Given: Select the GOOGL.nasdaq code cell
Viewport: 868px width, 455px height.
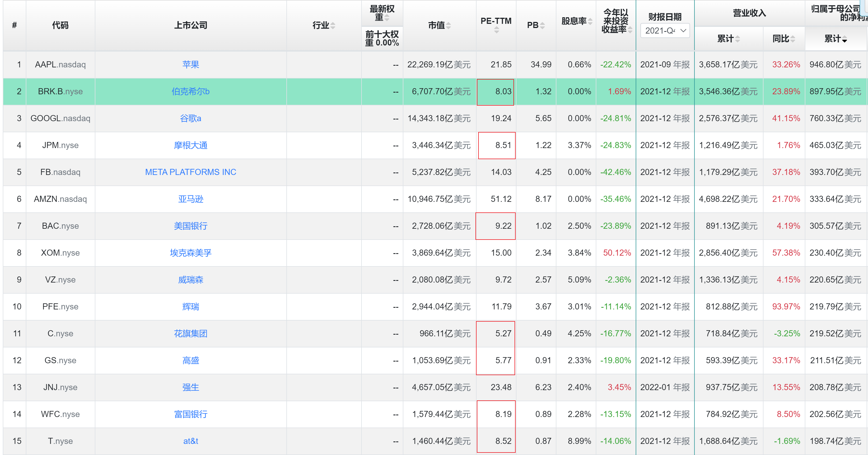Looking at the screenshot, I should point(60,118).
